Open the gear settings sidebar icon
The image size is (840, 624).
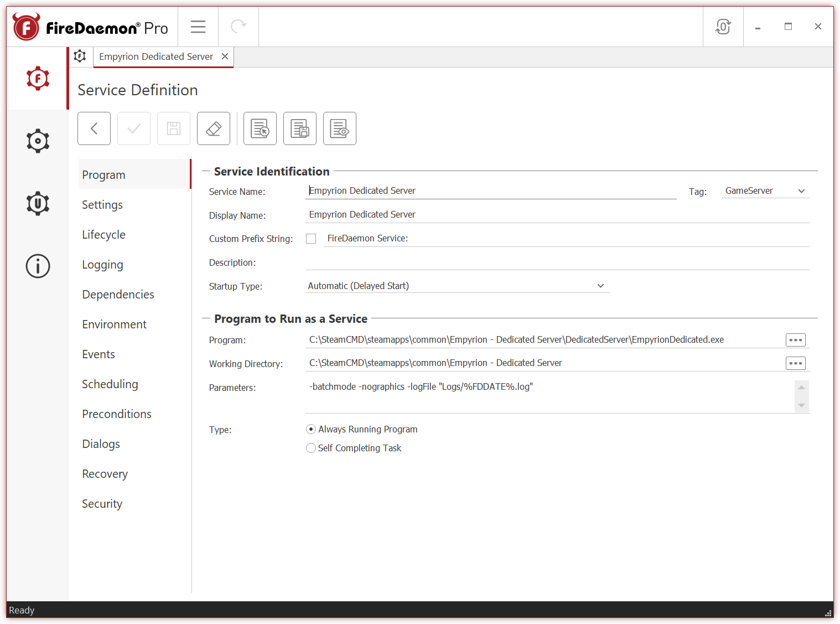[x=38, y=141]
